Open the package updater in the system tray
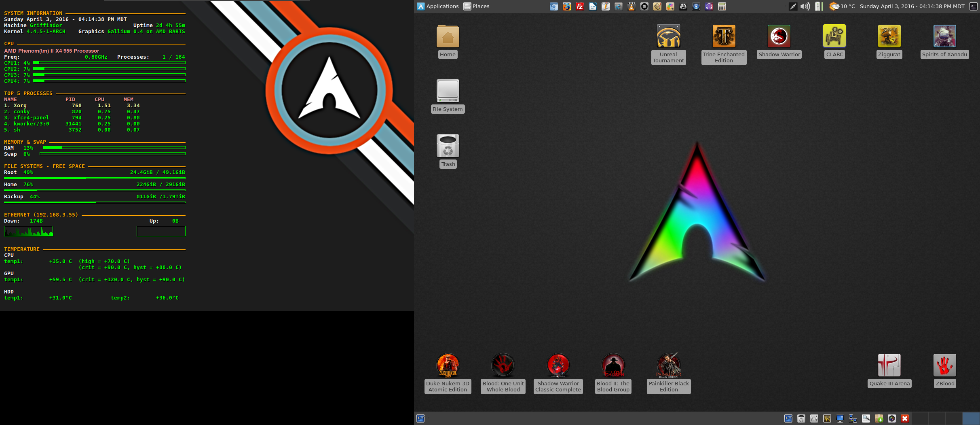980x425 pixels. [878, 419]
